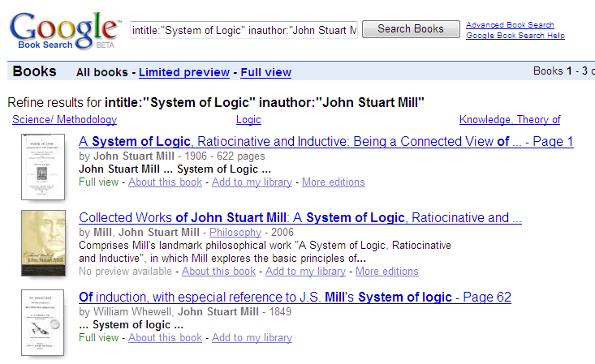The width and height of the screenshot is (595, 364).
Task: Open Advanced Book Search link
Action: coord(510,24)
